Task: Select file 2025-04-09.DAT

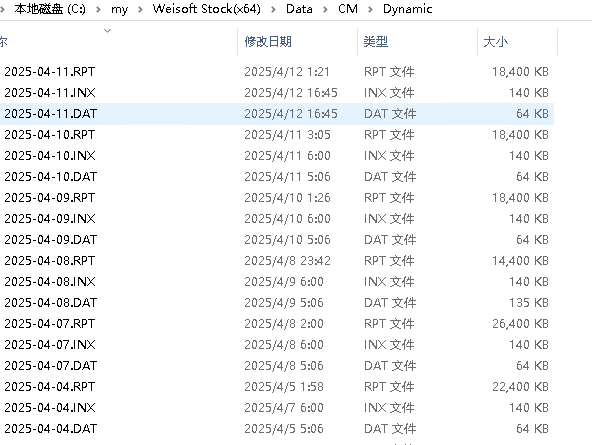Action: tap(51, 240)
